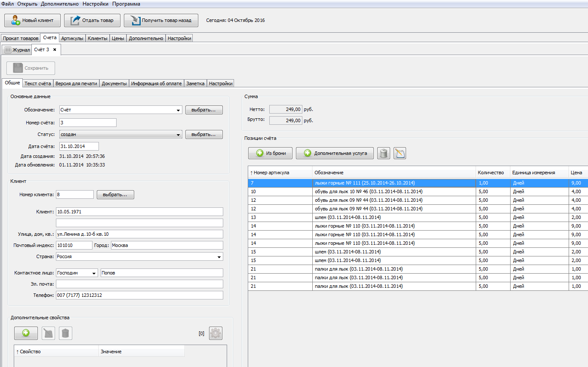This screenshot has width=588, height=367.
Task: Switch to the Журнал tab
Action: (17, 50)
